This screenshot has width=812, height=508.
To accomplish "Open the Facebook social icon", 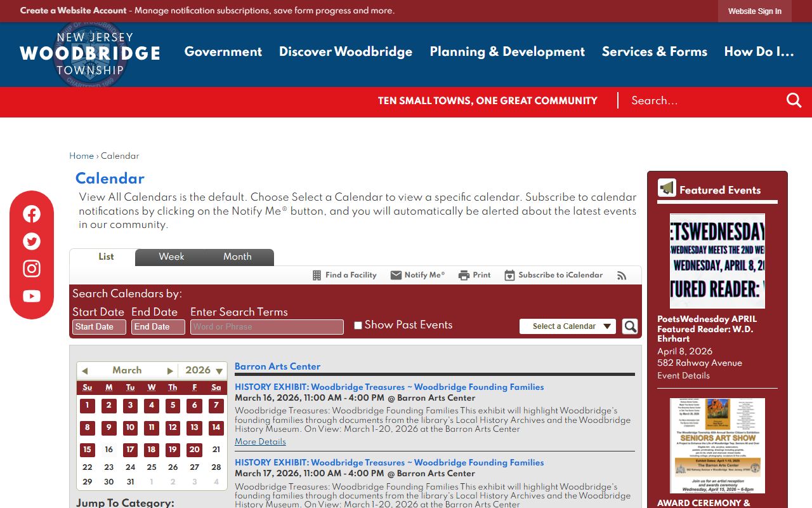I will [x=32, y=214].
